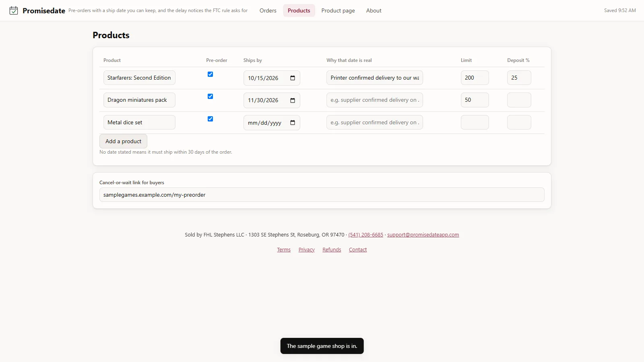Click reason field for Metal dice set
Screen dimensions: 644x362
pos(375,122)
